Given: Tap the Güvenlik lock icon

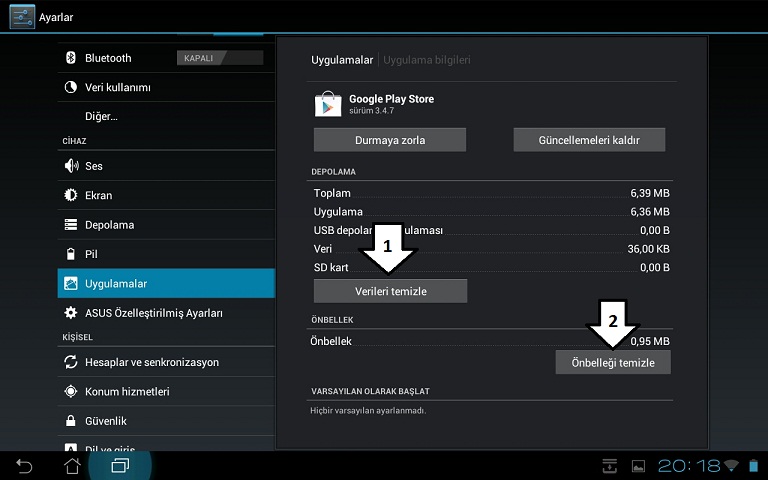Looking at the screenshot, I should [71, 421].
